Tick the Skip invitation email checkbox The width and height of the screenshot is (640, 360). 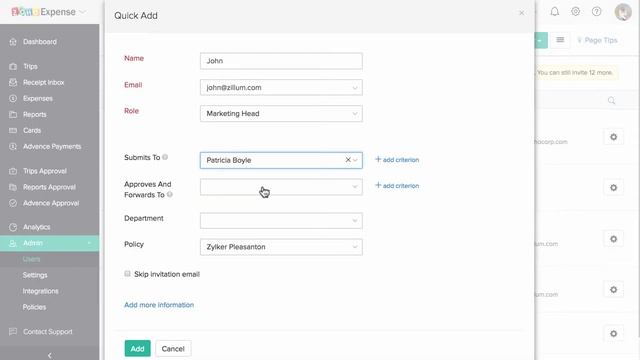[127, 273]
